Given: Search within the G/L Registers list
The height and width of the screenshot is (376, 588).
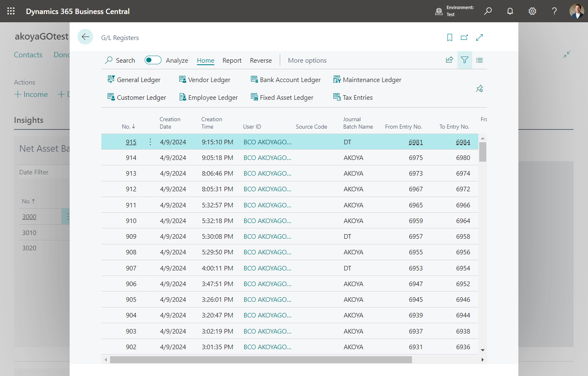Looking at the screenshot, I should tap(120, 60).
